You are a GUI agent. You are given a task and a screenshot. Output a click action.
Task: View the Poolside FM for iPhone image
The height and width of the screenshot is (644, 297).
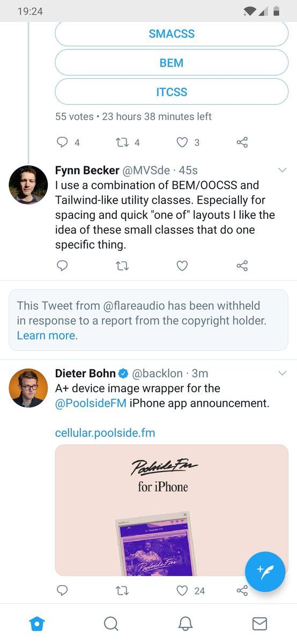(172, 510)
